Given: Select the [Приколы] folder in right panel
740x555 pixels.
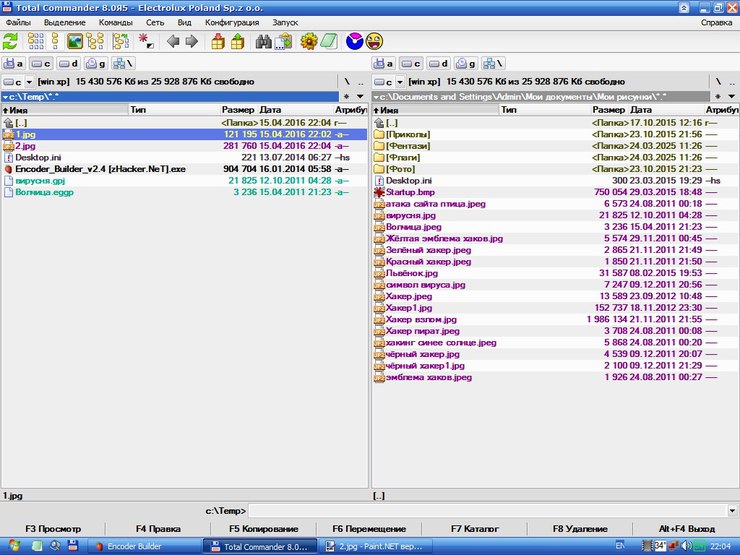Looking at the screenshot, I should 555,135.
